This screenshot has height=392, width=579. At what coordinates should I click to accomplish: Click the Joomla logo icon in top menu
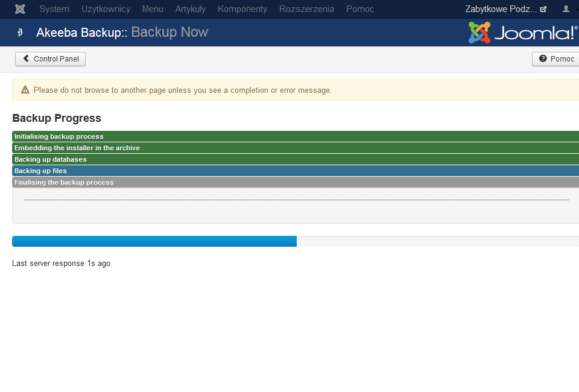pyautogui.click(x=20, y=9)
